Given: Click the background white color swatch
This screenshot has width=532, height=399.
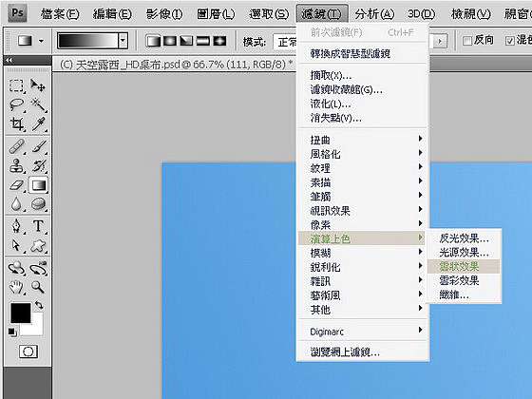Looking at the screenshot, I should pos(37,329).
